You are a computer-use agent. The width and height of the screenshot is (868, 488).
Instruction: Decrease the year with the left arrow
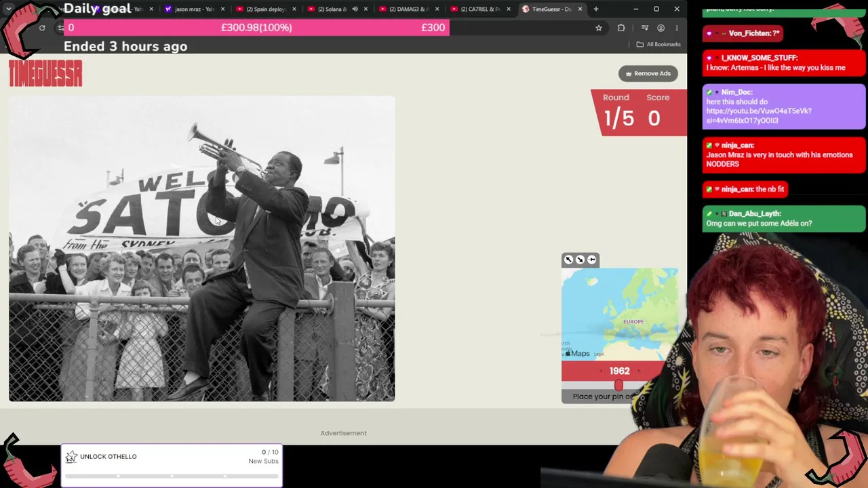pyautogui.click(x=601, y=371)
